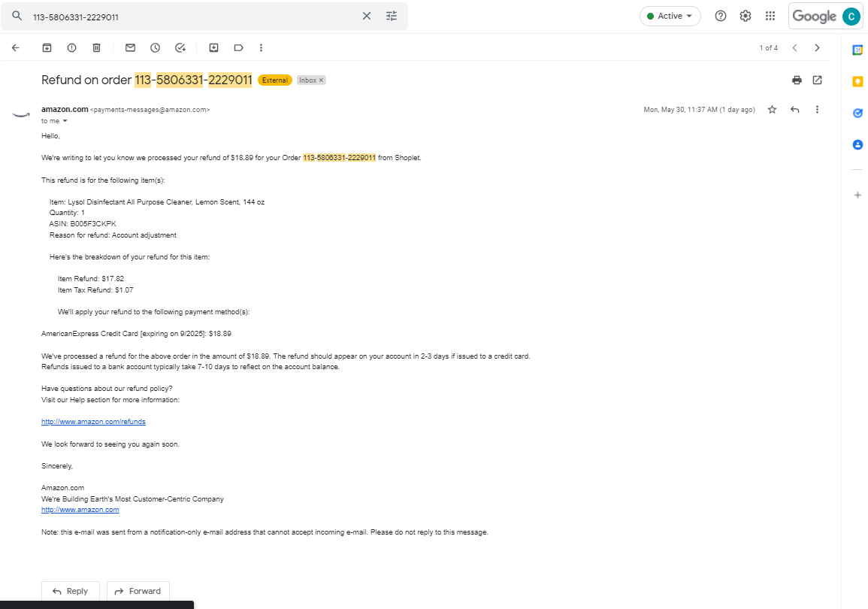Open Google Tasks side panel icon
The width and height of the screenshot is (868, 609).
857,113
